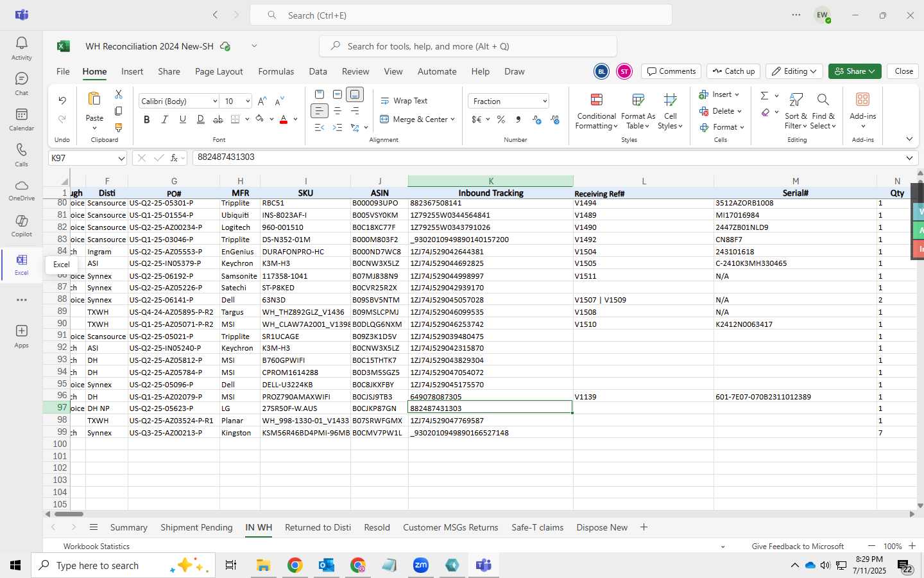Image resolution: width=924 pixels, height=578 pixels.
Task: Click the insert function fx icon
Action: (x=175, y=158)
